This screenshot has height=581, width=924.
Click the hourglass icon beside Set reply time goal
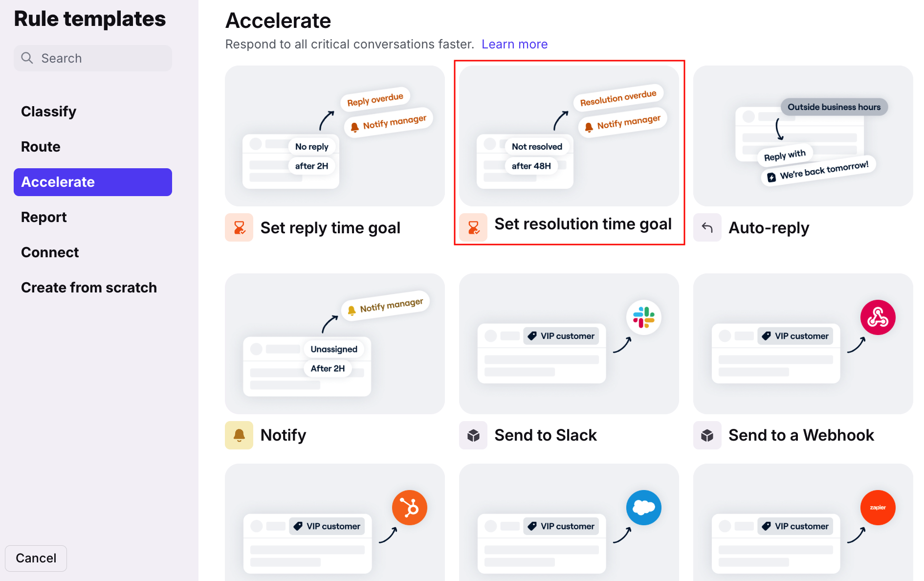coord(239,227)
